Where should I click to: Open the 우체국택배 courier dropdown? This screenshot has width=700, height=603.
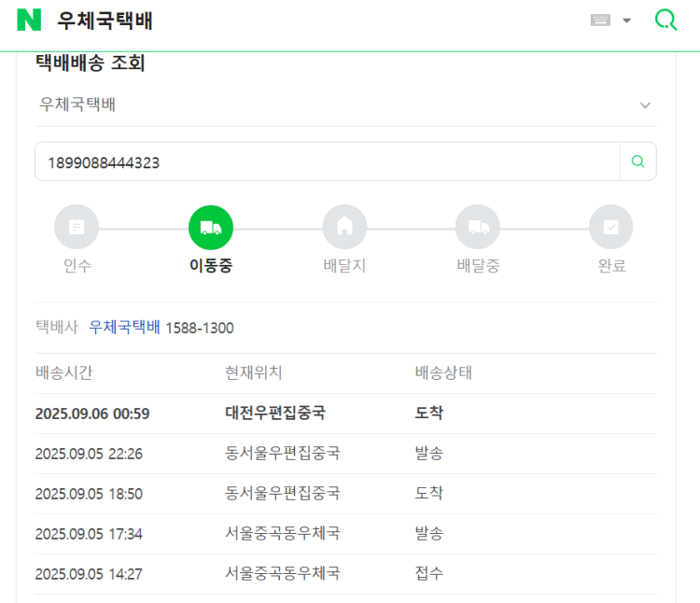345,105
